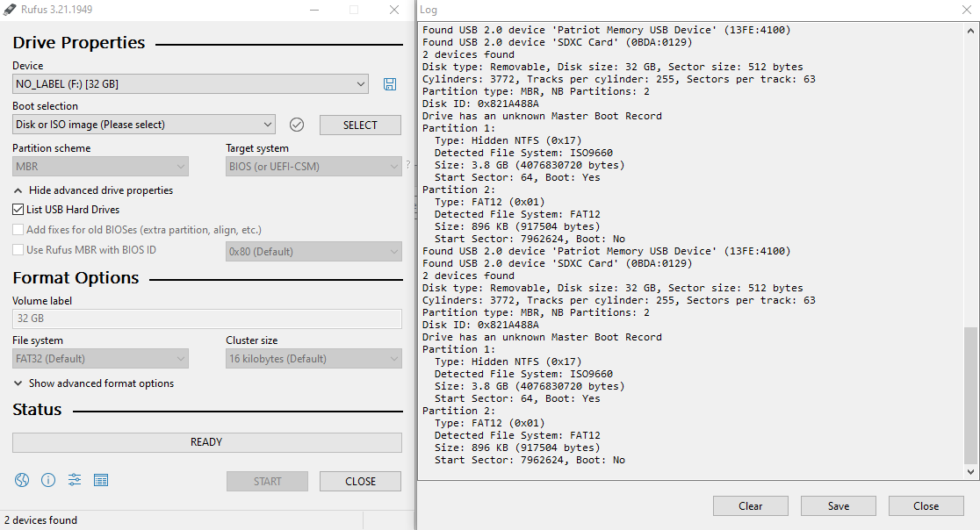Toggle the log window icon
This screenshot has height=530, width=980.
pyautogui.click(x=101, y=480)
